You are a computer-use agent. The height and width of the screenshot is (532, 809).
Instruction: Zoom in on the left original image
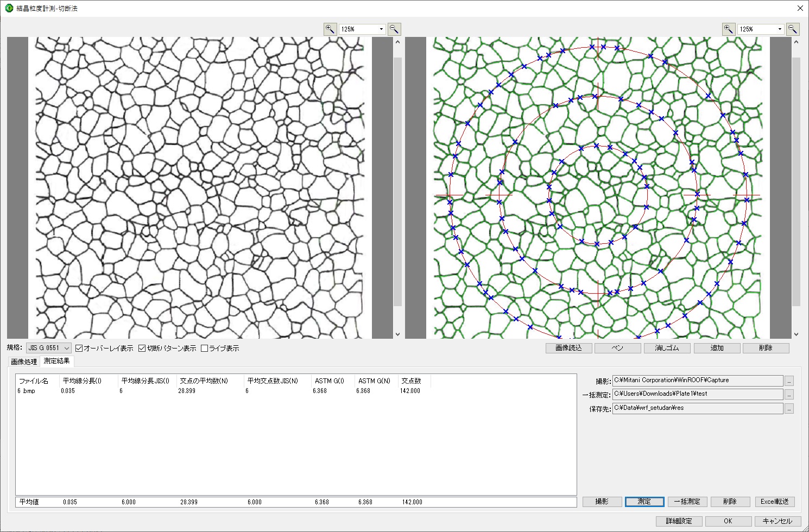point(330,29)
